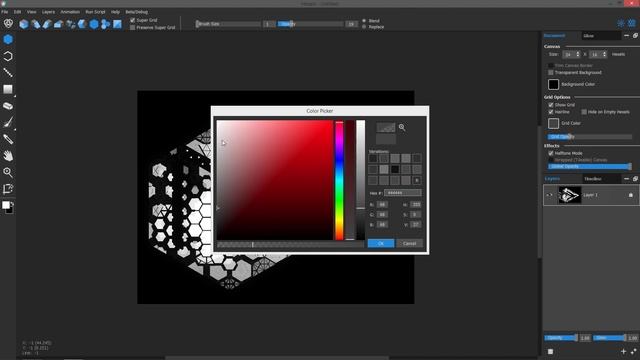This screenshot has width=640, height=360.
Task: Toggle the Show Grid checkbox
Action: click(x=551, y=105)
